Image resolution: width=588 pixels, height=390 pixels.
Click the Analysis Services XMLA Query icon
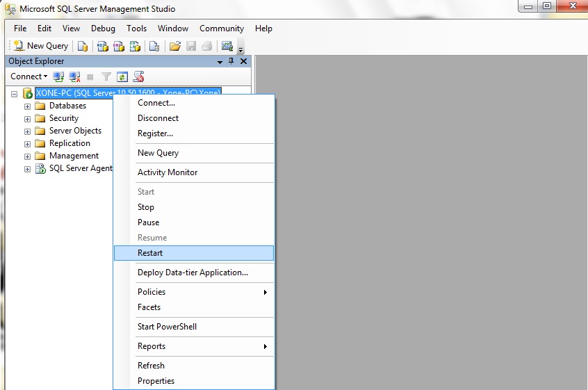(x=135, y=46)
